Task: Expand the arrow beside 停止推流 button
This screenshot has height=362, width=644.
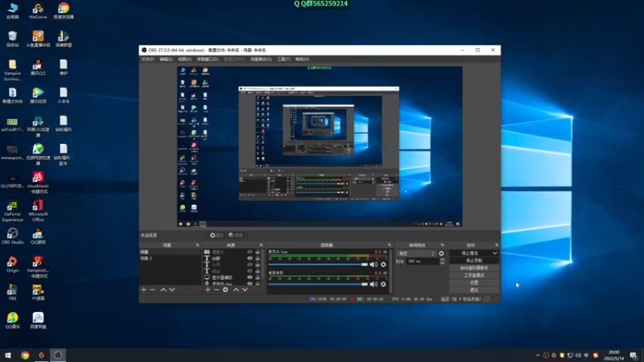Action: [x=494, y=253]
